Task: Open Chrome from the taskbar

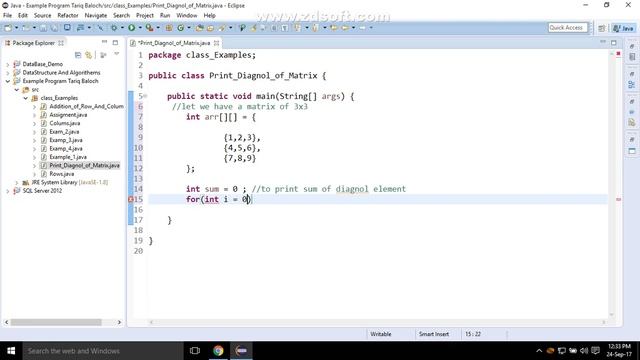Action: click(218, 350)
